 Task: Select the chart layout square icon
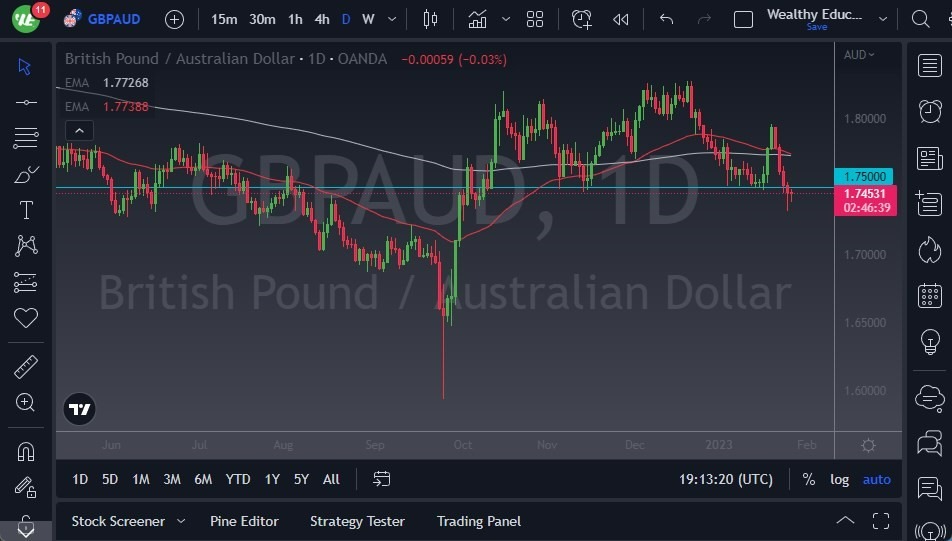[743, 19]
